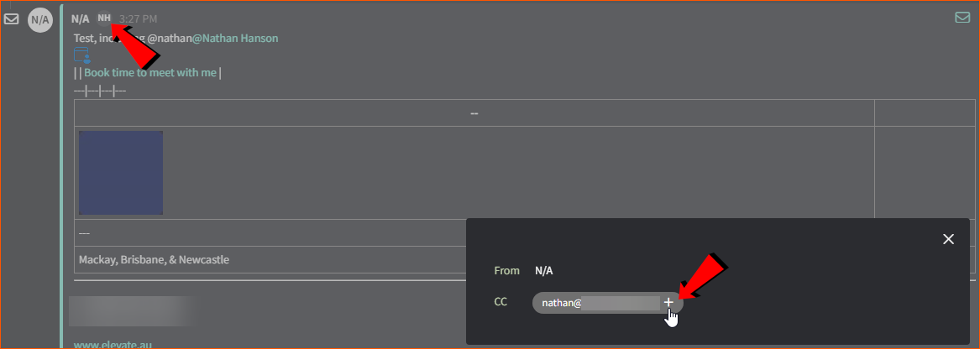Click the blurred image above the website link
This screenshot has width=980, height=349.
pos(133,311)
